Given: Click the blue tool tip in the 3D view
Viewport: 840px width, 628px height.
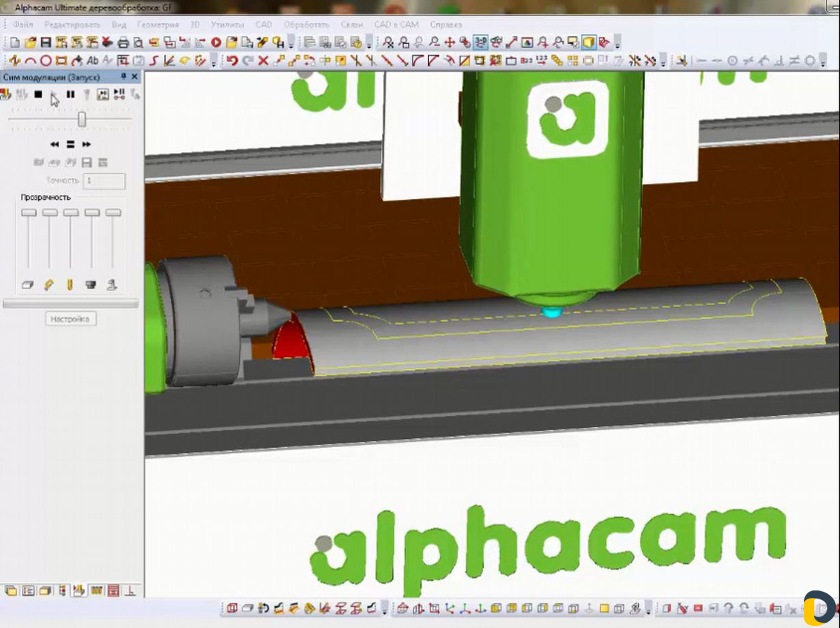Looking at the screenshot, I should 551,312.
